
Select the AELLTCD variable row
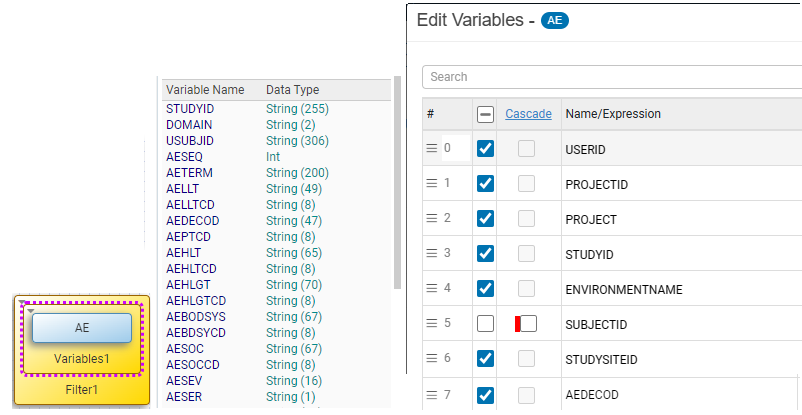tap(276, 205)
